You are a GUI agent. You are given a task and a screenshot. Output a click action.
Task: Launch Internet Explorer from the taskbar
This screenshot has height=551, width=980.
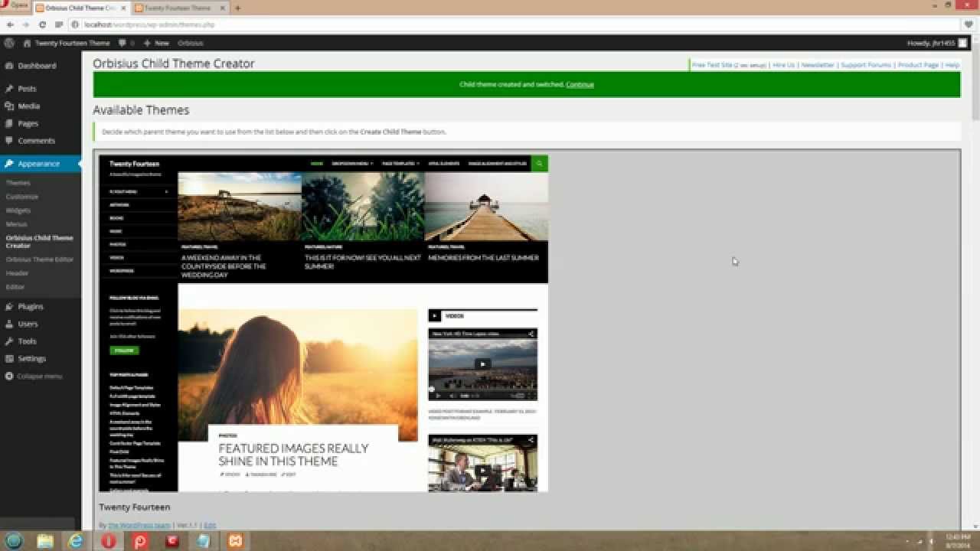77,541
